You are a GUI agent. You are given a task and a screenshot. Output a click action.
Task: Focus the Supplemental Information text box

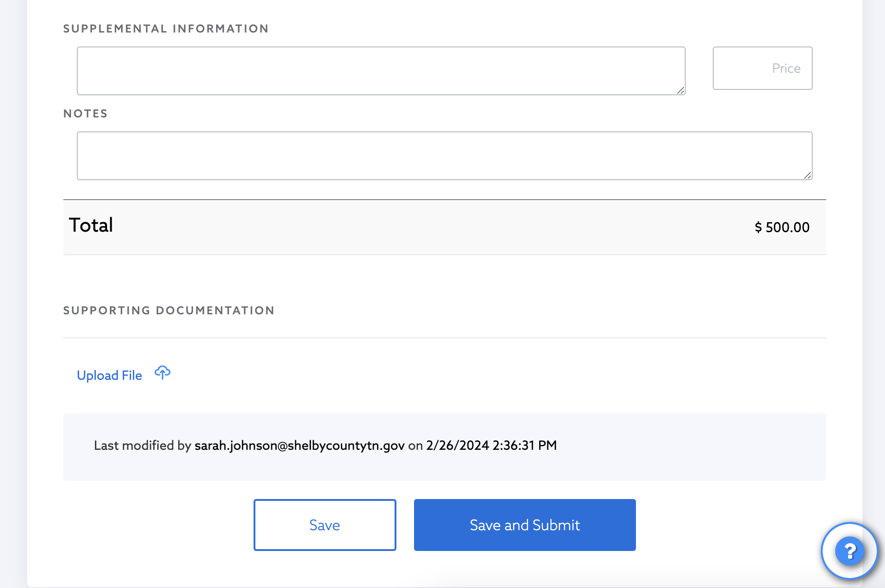[x=381, y=71]
